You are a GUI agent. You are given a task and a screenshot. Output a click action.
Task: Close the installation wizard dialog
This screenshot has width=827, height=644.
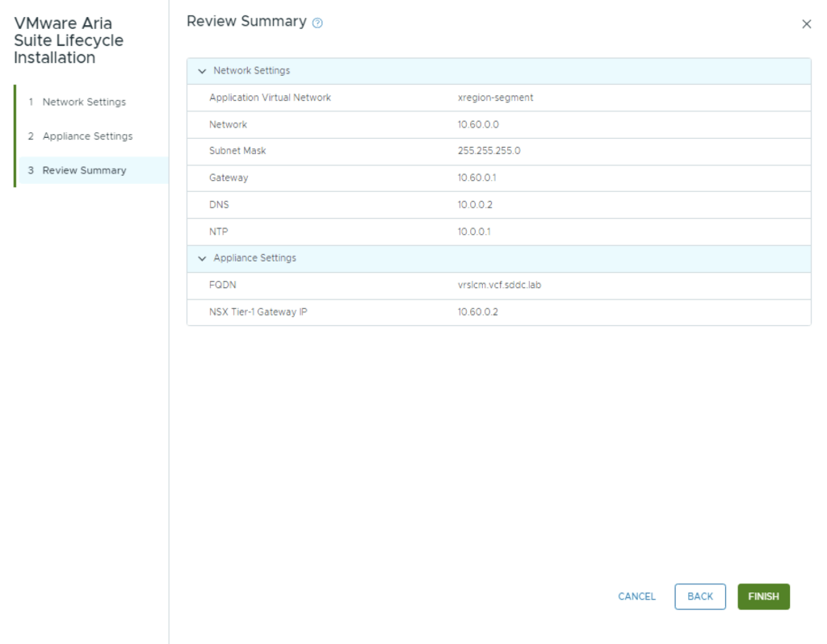[806, 24]
